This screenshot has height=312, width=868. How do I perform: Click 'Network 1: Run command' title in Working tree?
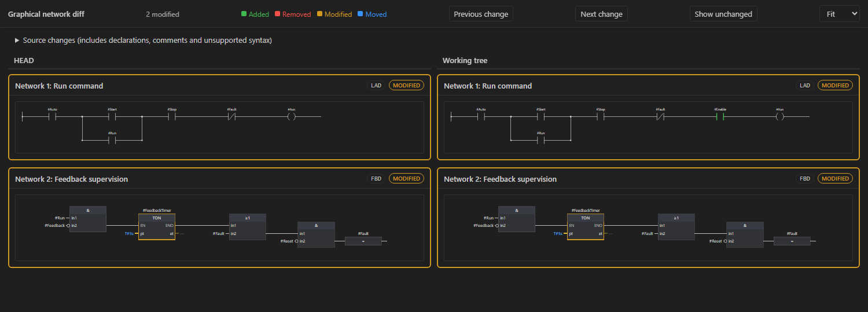point(488,86)
